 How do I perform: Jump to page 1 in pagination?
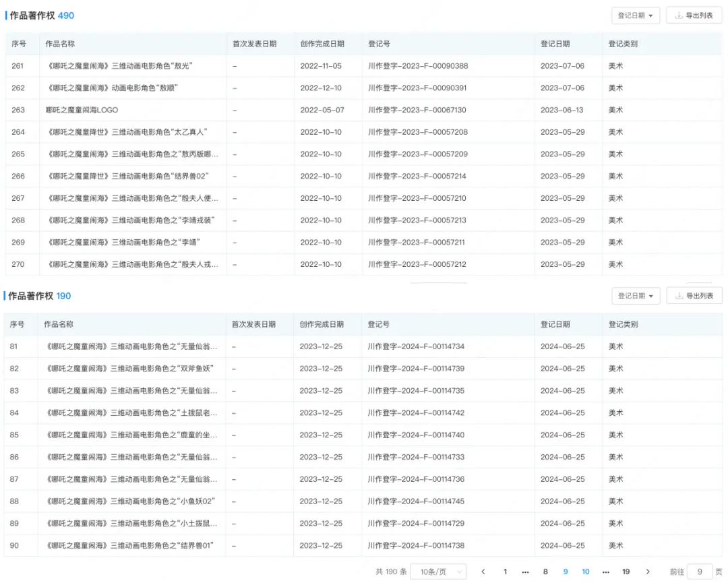[x=505, y=572]
